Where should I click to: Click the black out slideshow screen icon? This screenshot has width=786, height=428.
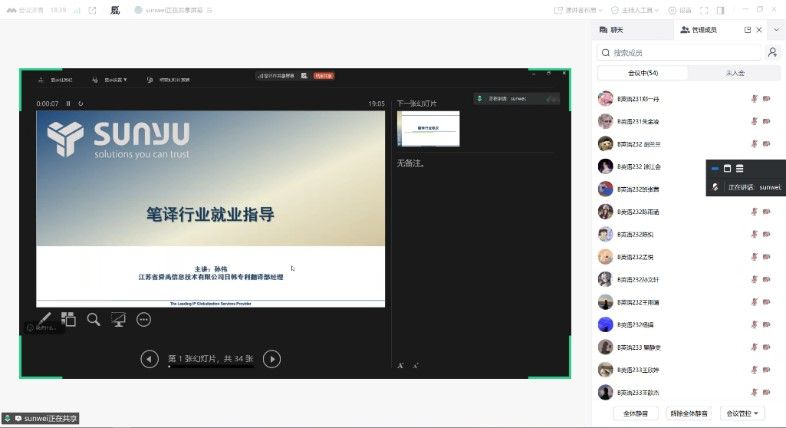(x=118, y=319)
